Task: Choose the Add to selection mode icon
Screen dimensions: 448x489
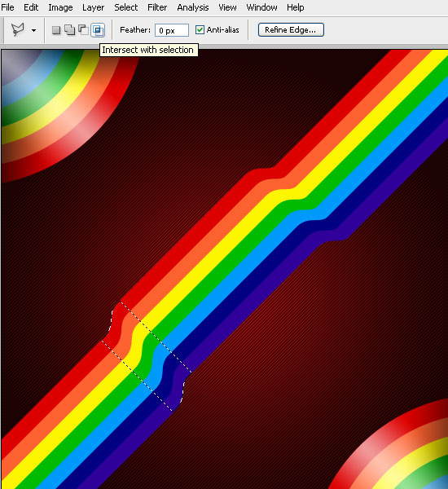Action: (x=69, y=30)
